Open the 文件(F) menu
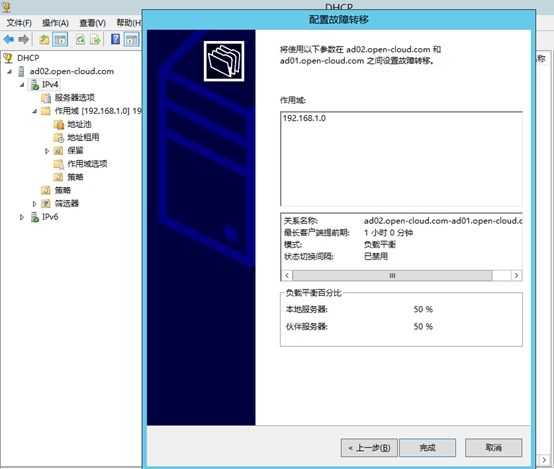 tap(19, 23)
